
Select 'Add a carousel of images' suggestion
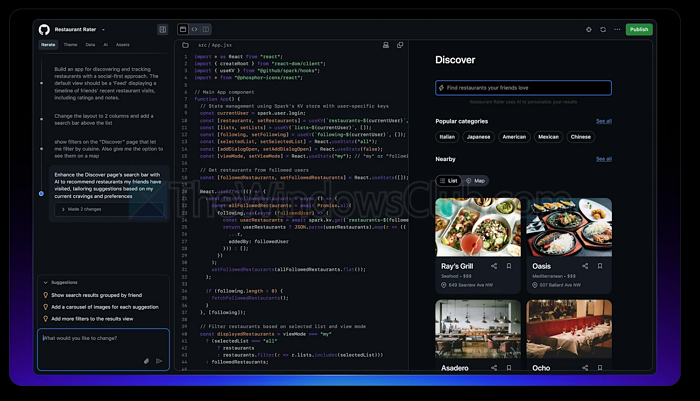point(100,307)
